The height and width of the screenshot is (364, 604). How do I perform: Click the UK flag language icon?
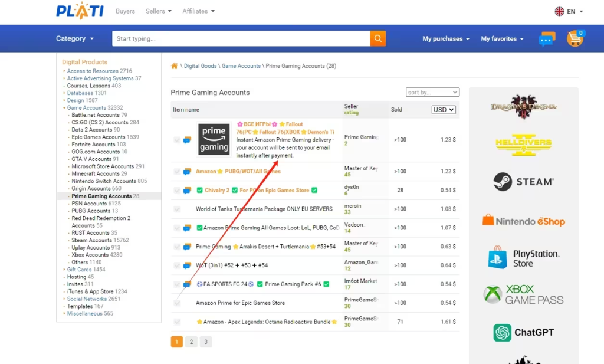coord(559,11)
